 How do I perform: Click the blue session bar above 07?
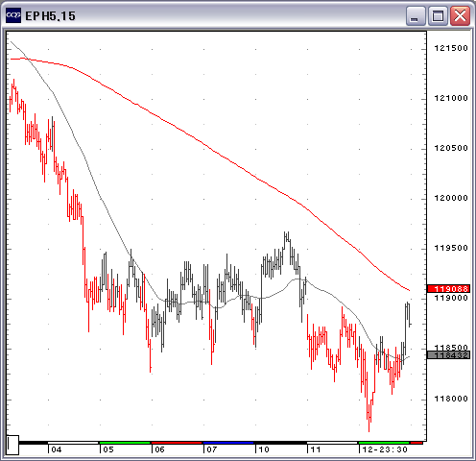click(x=228, y=443)
